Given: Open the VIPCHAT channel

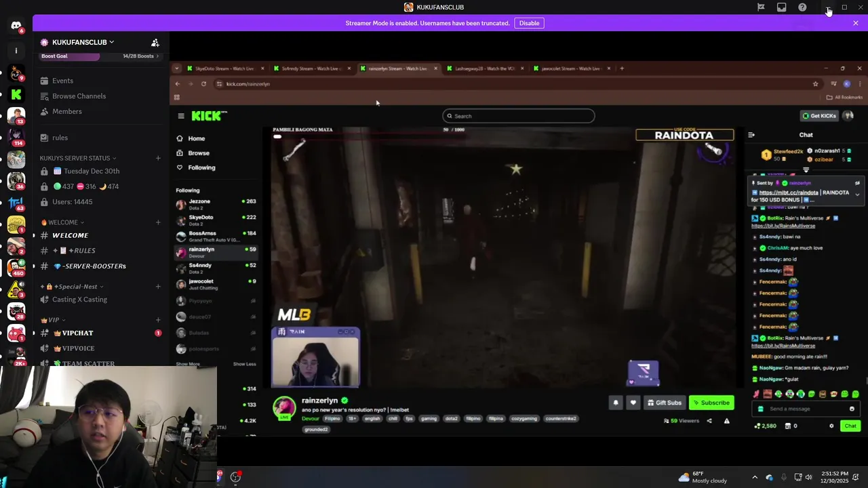Looking at the screenshot, I should [77, 333].
